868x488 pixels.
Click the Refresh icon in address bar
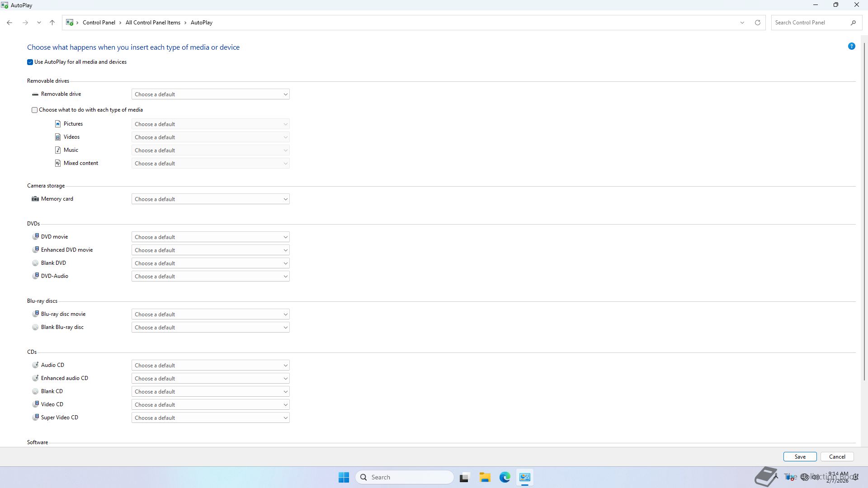tap(758, 23)
